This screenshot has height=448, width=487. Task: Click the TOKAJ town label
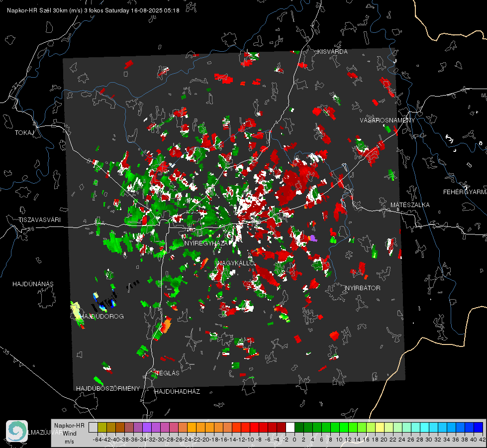24,133
